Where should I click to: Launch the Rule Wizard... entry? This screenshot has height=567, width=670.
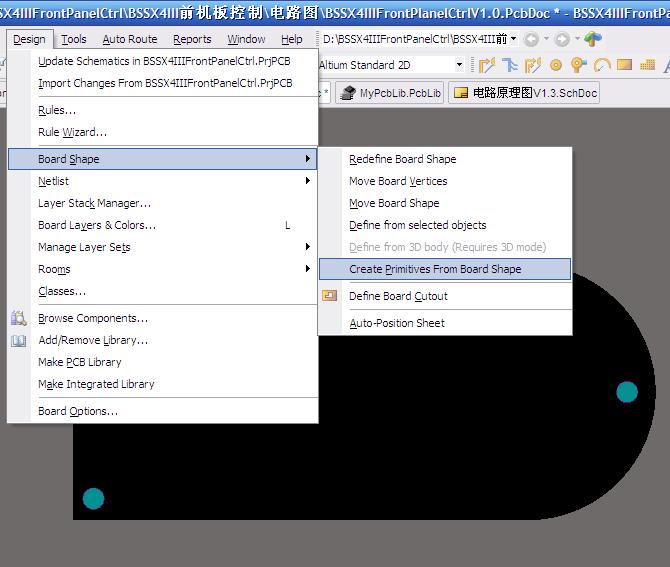(163, 132)
